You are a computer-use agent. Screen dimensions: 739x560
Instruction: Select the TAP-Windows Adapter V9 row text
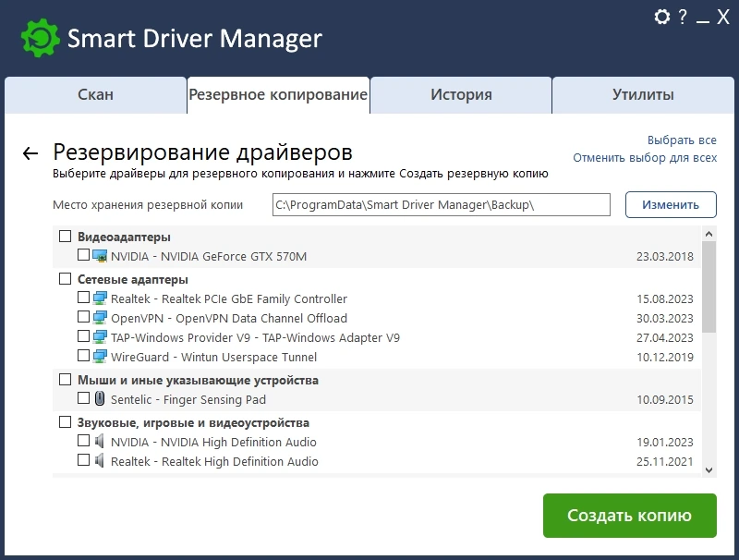tap(255, 337)
